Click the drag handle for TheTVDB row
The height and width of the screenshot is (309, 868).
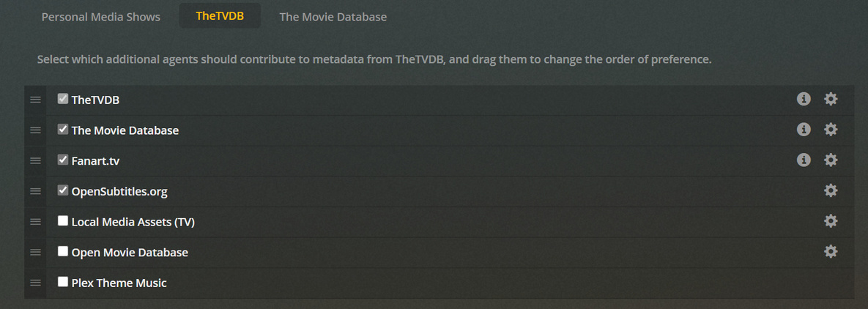pyautogui.click(x=35, y=100)
